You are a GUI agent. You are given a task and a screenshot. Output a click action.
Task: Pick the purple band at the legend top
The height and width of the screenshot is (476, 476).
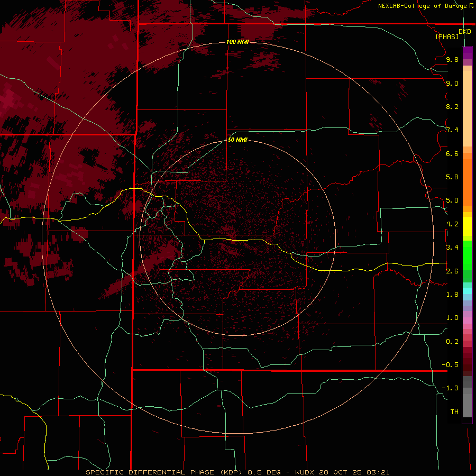[467, 53]
